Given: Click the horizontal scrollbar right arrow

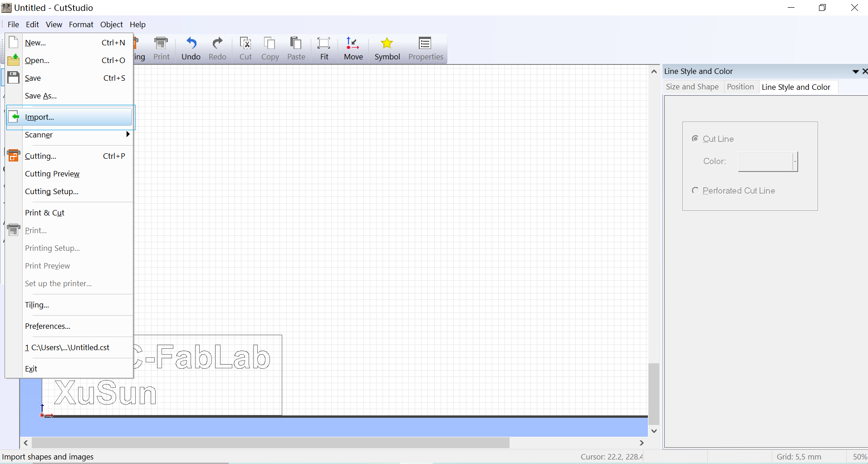Looking at the screenshot, I should 642,443.
